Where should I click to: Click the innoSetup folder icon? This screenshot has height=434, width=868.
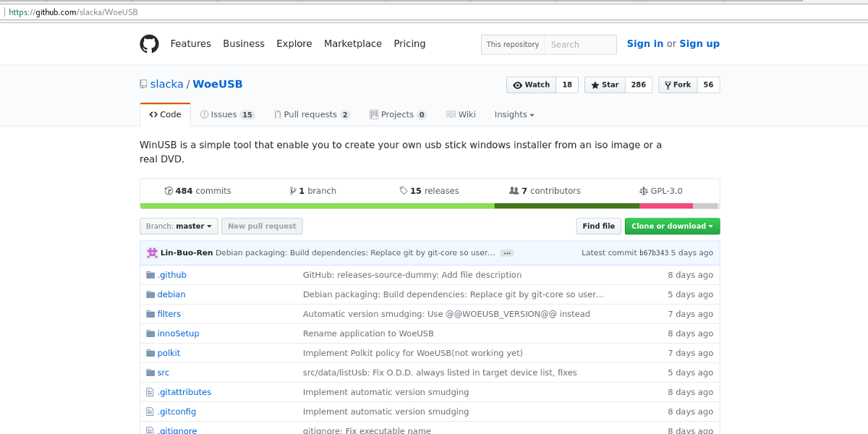[150, 333]
